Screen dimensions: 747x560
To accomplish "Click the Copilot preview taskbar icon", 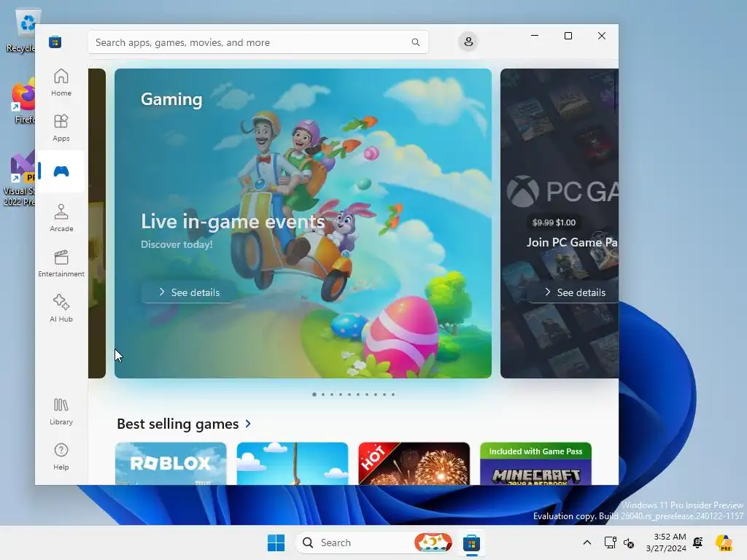I will (724, 542).
